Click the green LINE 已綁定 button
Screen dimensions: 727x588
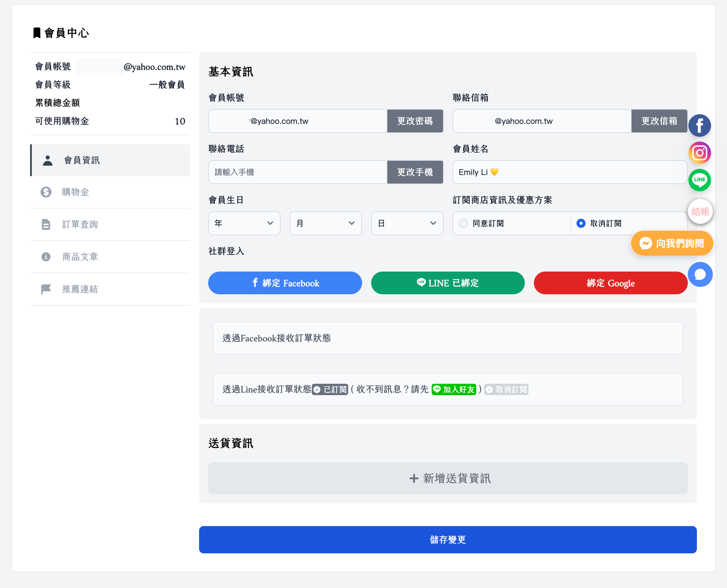tap(448, 283)
